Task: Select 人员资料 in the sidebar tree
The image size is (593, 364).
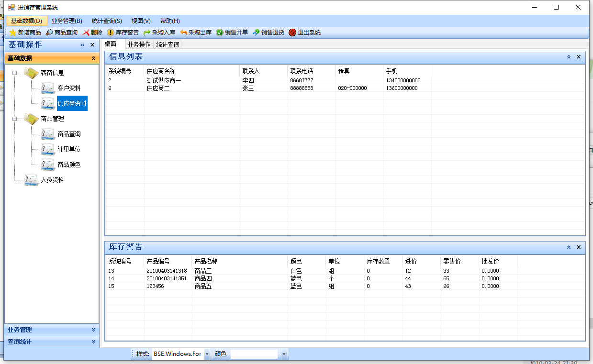Action: click(x=52, y=180)
